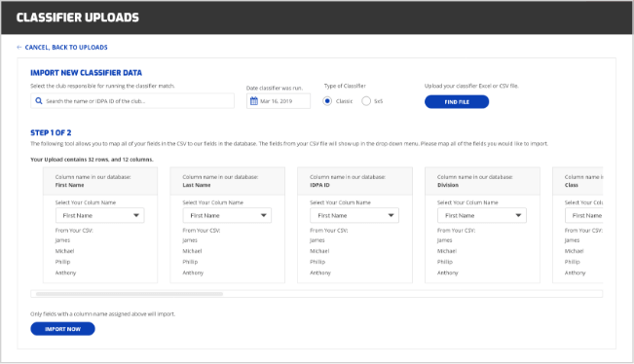Image resolution: width=634 pixels, height=364 pixels.
Task: Click the Find File button
Action: coord(457,102)
